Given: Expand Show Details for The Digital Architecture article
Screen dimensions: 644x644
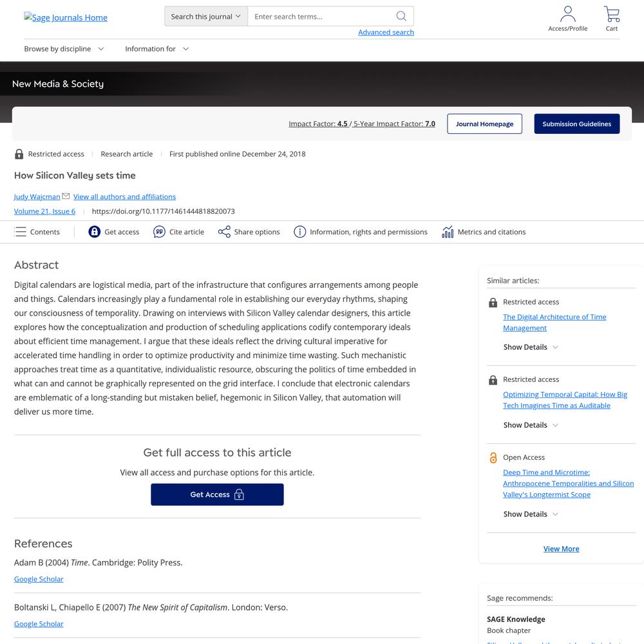Looking at the screenshot, I should coord(531,347).
